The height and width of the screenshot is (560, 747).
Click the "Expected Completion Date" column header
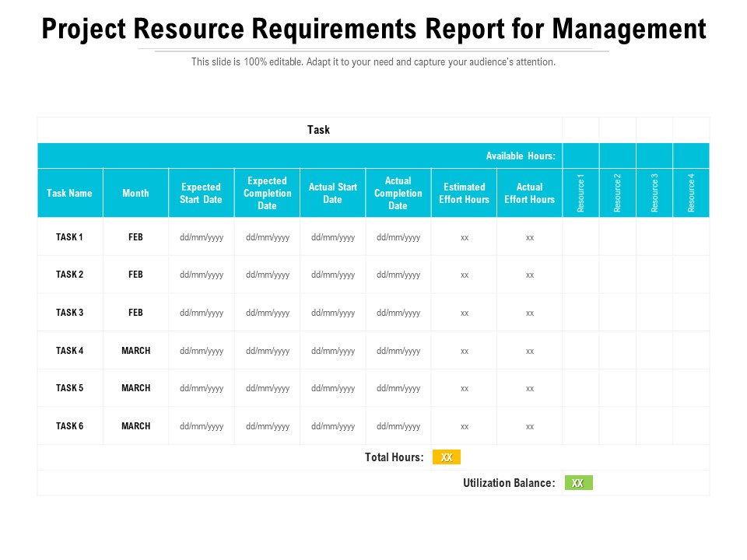tap(267, 193)
